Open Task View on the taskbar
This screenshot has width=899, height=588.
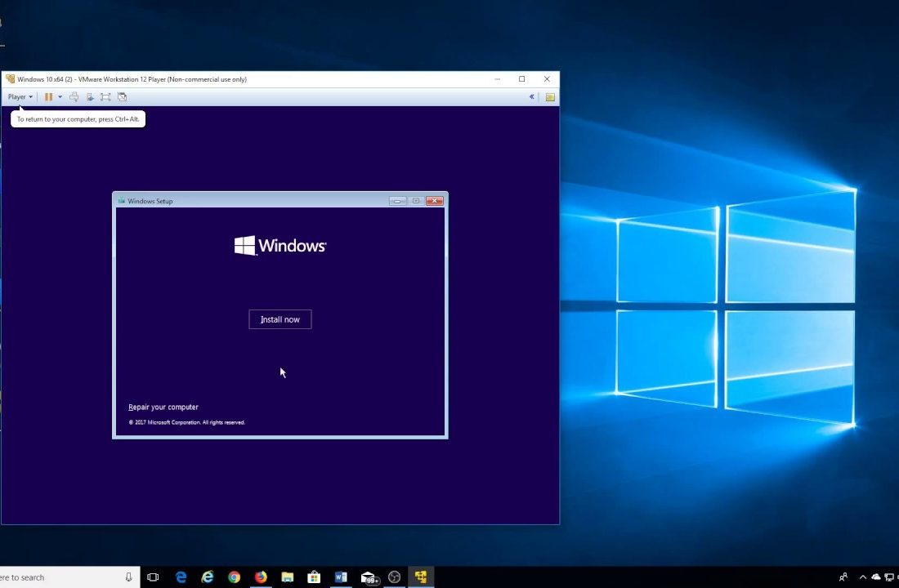(x=153, y=577)
